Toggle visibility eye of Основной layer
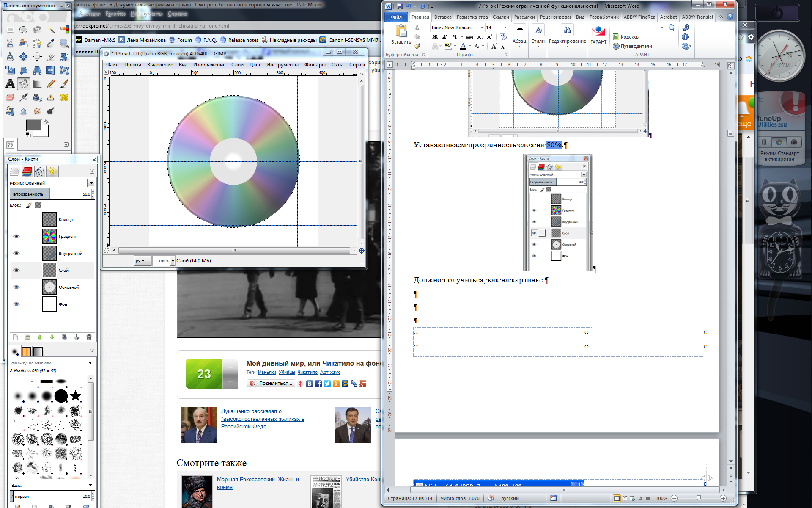812x508 pixels. tap(16, 287)
